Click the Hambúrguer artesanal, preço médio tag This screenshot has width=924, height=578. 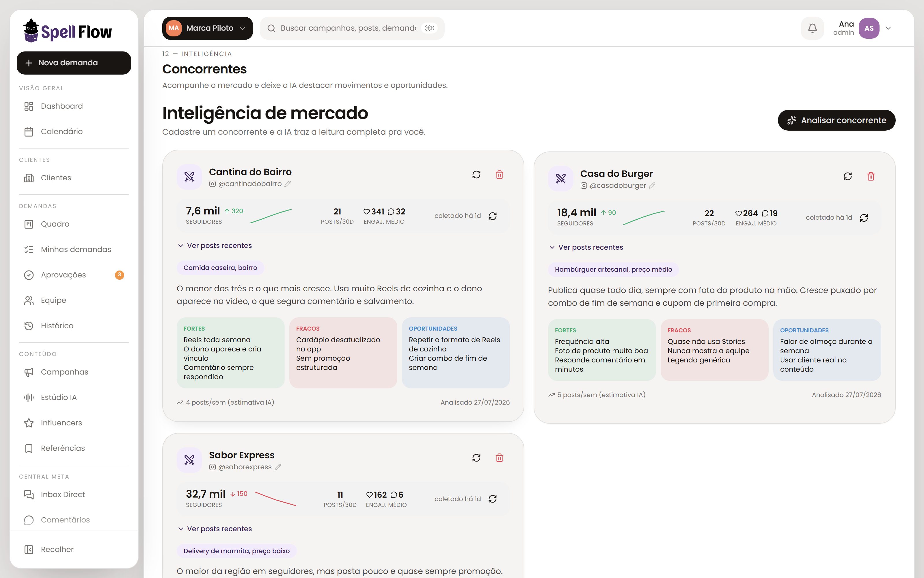coord(613,270)
